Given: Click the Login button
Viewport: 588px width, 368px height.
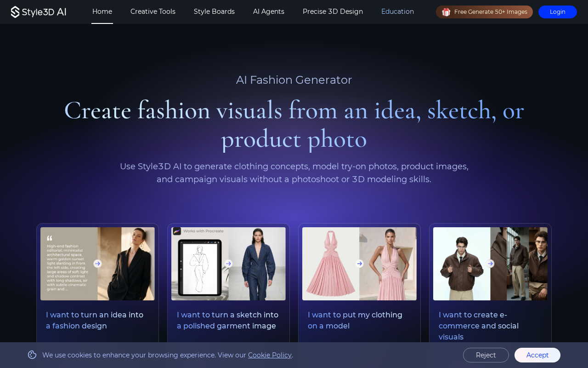Looking at the screenshot, I should pos(558,12).
